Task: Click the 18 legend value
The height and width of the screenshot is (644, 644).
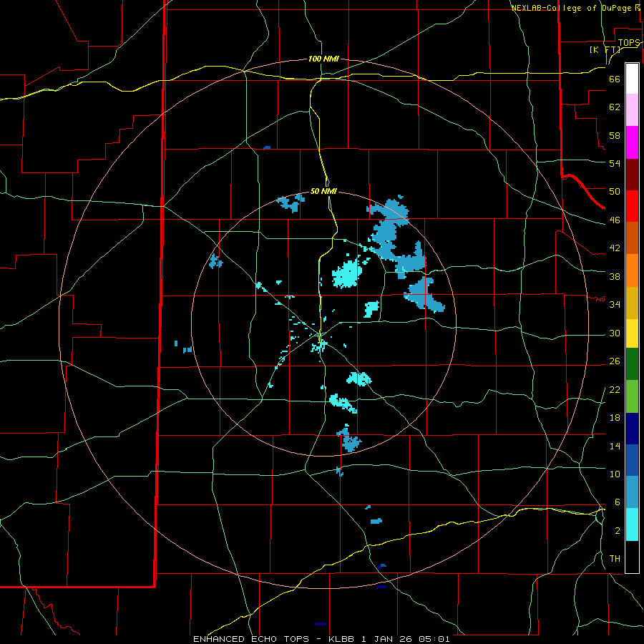Action: point(615,418)
